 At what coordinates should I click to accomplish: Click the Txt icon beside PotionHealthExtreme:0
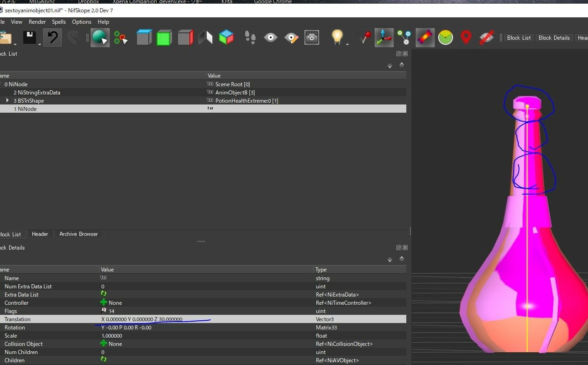point(210,100)
